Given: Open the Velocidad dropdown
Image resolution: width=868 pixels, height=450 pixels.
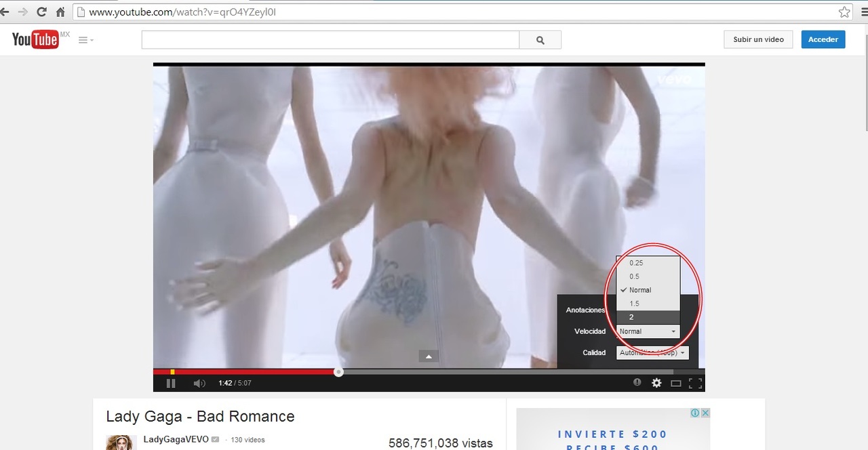Looking at the screenshot, I should point(648,331).
